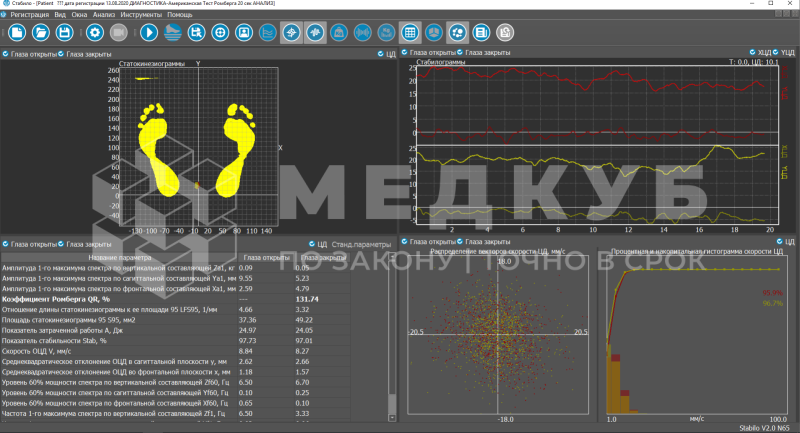800x433 pixels.
Task: Click the value 37.36 in Глаза открыты column
Action: (x=247, y=320)
